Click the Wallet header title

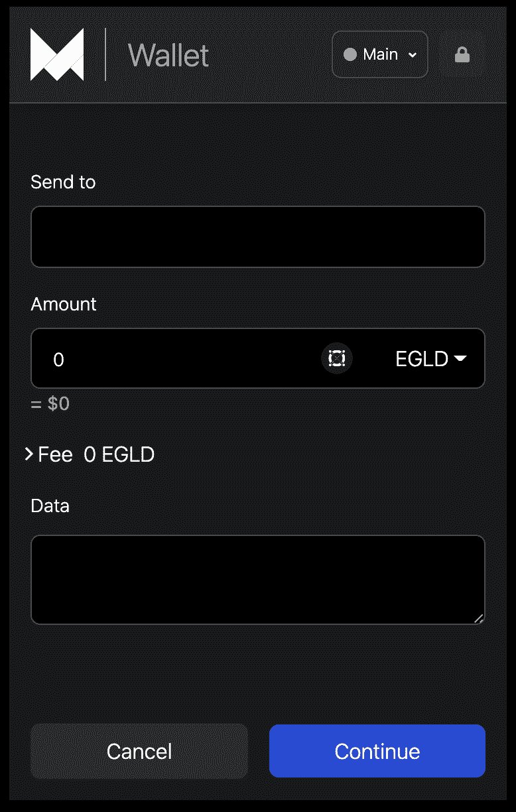pos(168,54)
